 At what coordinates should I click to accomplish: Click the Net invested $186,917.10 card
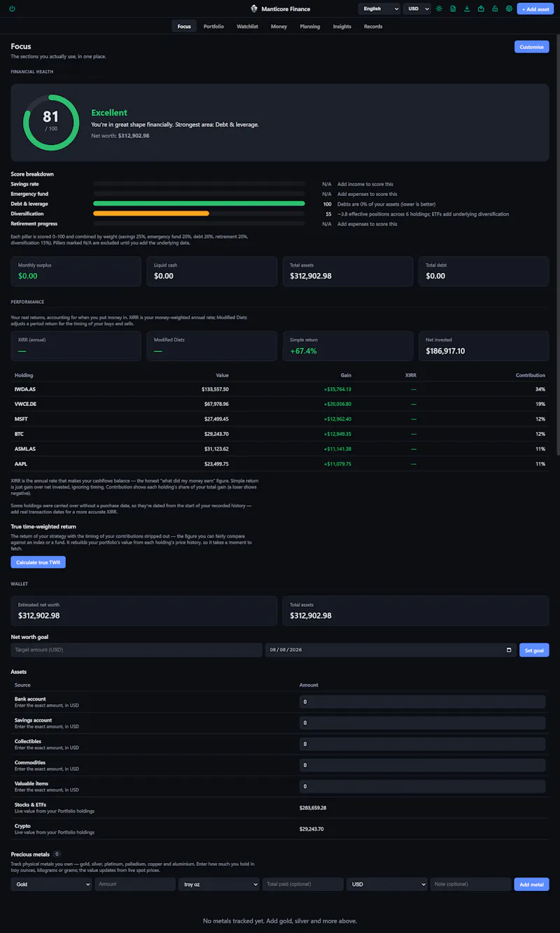point(484,346)
